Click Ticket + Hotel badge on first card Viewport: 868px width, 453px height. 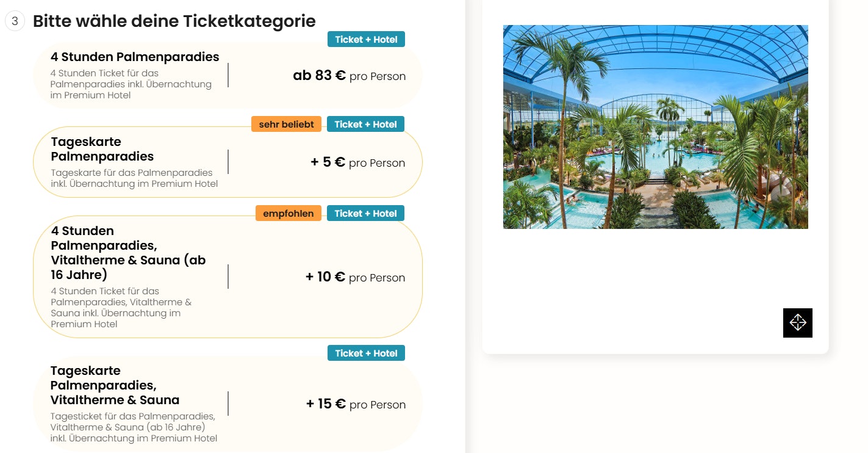[x=366, y=40]
